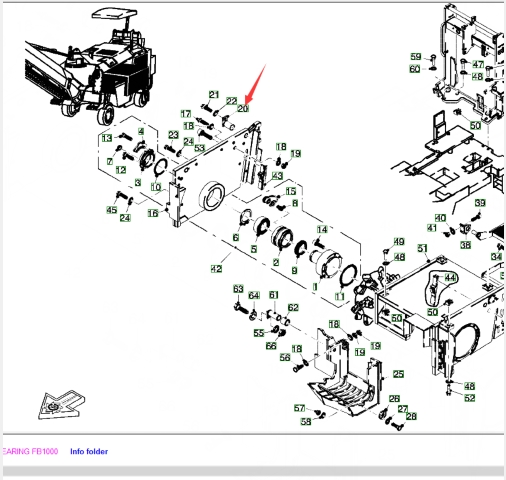Select part number 39 label
The image size is (506, 480).
pos(480,203)
